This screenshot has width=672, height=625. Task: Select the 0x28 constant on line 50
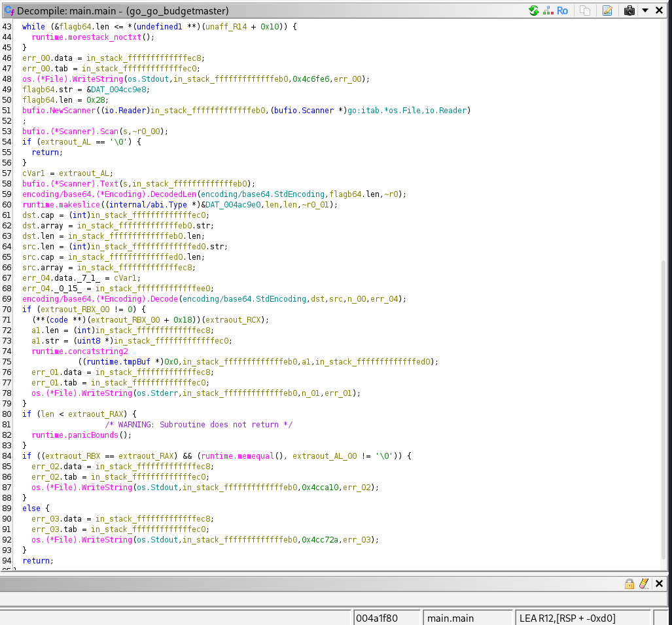point(96,100)
